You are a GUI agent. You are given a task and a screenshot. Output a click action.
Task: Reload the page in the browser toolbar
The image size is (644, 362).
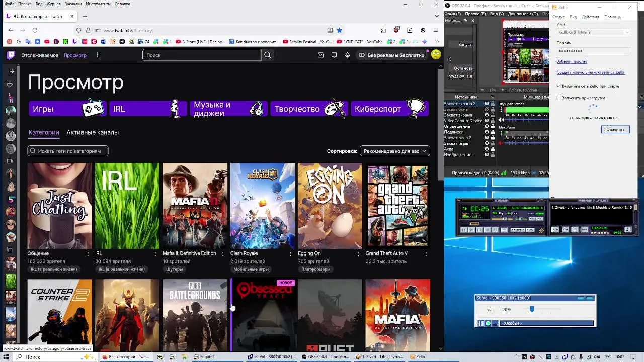(x=35, y=30)
